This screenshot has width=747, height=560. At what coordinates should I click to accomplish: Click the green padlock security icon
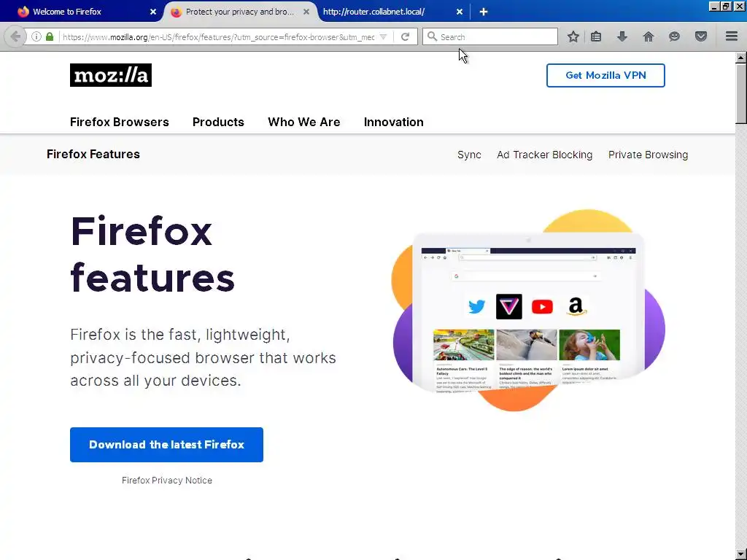(50, 36)
